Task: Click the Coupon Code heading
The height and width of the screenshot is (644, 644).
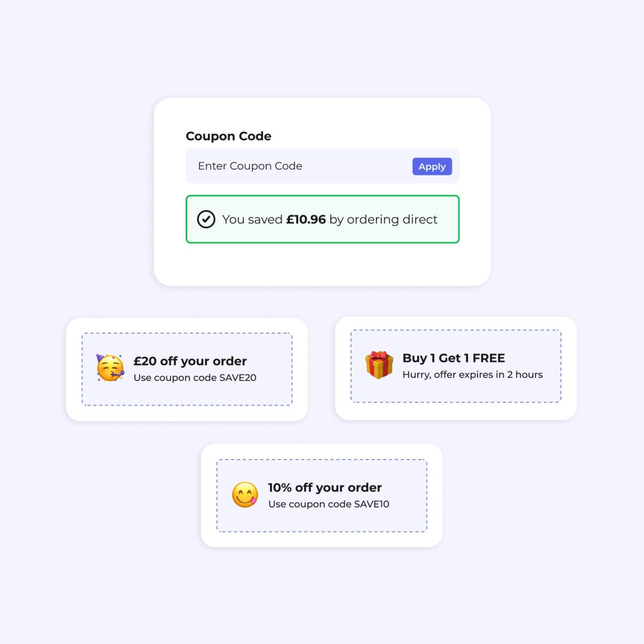Action: pos(229,136)
